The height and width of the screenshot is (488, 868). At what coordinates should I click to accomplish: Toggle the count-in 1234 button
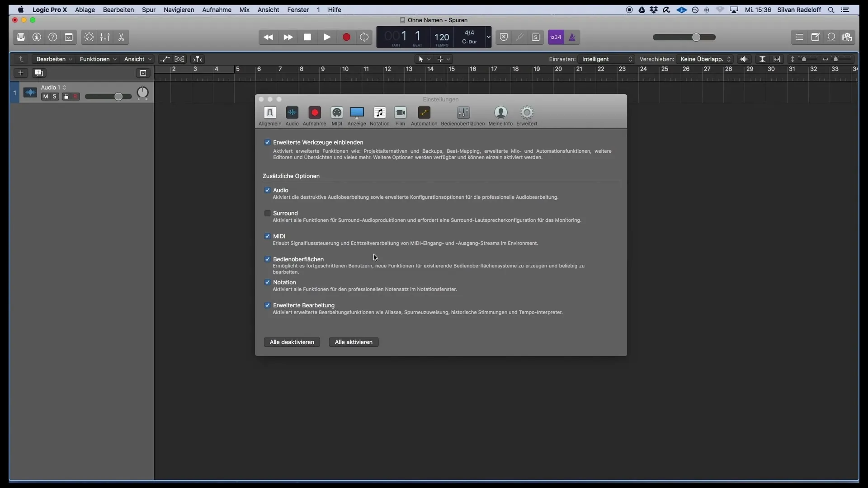click(556, 37)
